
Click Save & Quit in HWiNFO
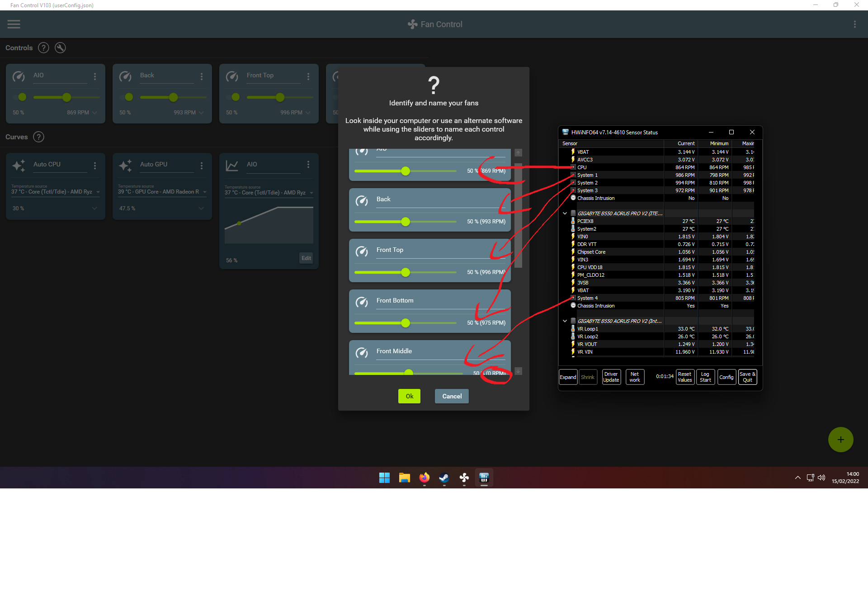[747, 377]
